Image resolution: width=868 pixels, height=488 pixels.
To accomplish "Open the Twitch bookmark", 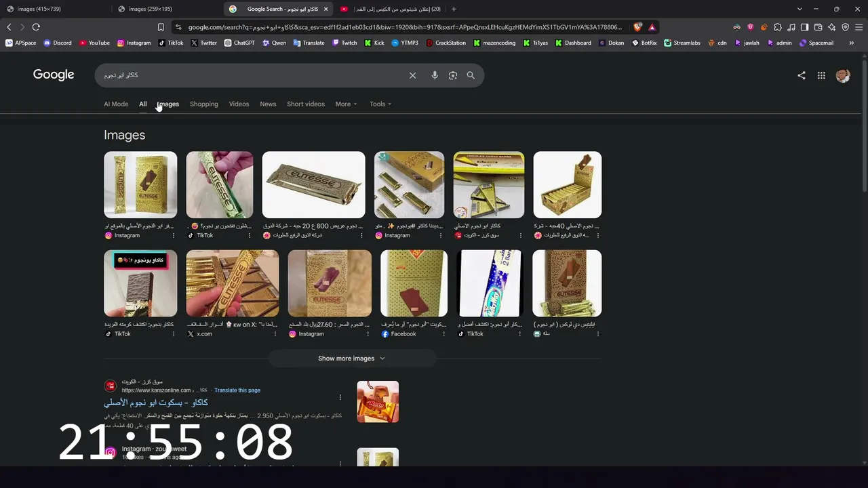I will tap(344, 43).
